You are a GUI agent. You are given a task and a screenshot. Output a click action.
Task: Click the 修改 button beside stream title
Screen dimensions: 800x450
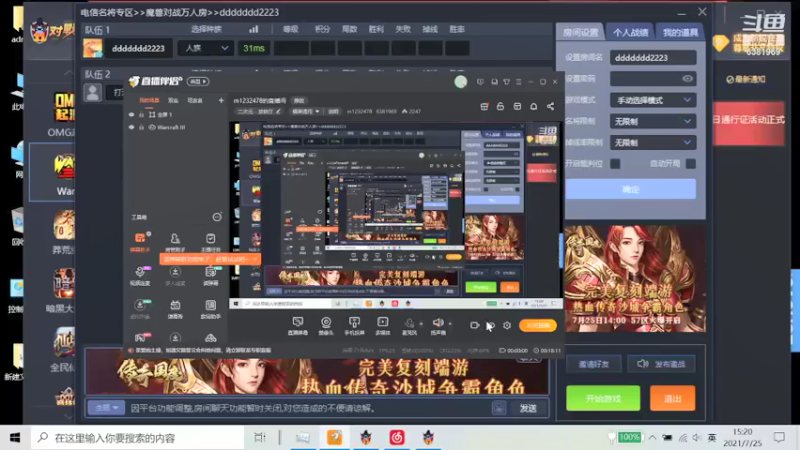(299, 101)
